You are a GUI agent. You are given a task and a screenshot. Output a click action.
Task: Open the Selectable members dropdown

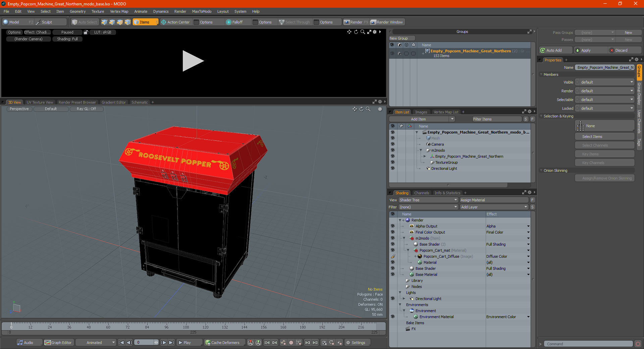605,100
